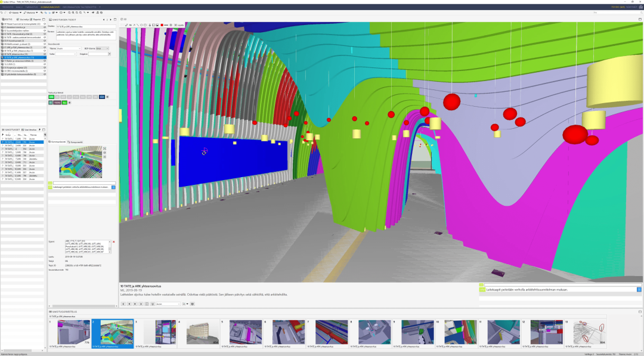Screen dimensions: 644x356
Task: Toggle visibility of 11 Reikä- ja varaussuunnittelu
Action: pos(45,61)
